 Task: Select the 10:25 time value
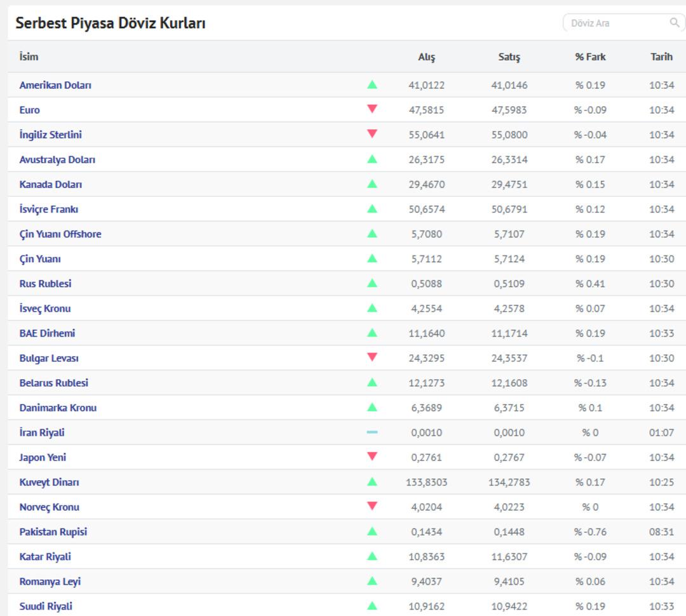click(x=661, y=482)
